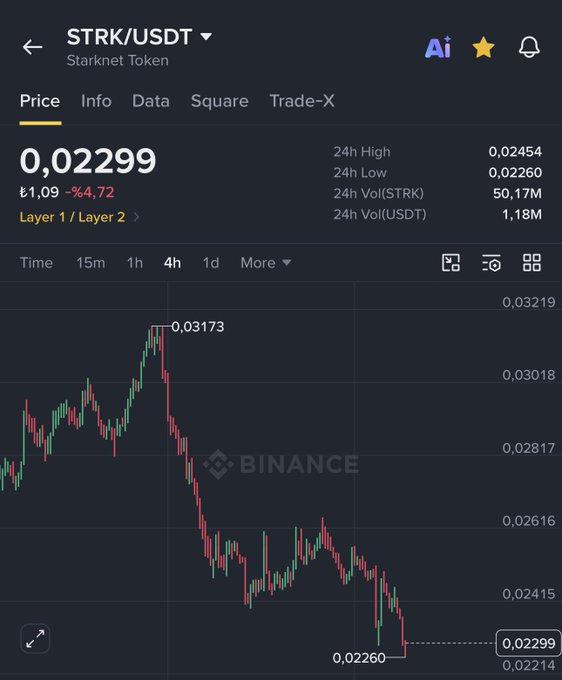Screen dimensions: 562x680
Task: Open the Data tab
Action: (x=151, y=101)
